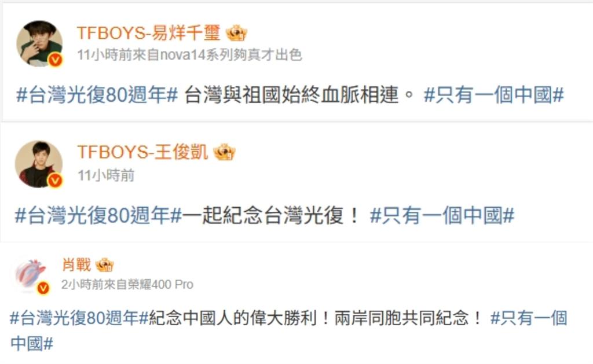Open #只有一個中國# hashtag in 王俊凱 post
Screen dimensions: 593x364
pos(442,215)
